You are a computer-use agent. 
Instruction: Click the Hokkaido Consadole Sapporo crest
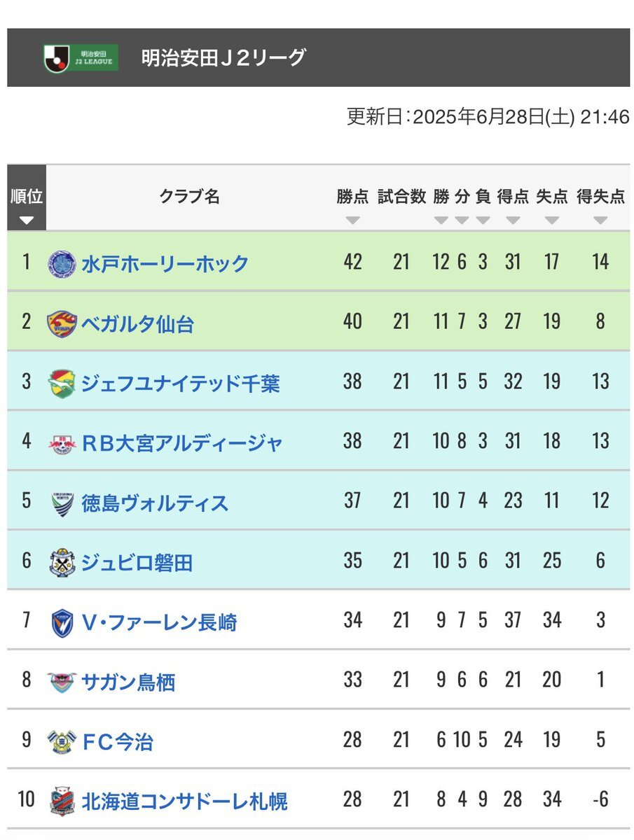[x=62, y=801]
